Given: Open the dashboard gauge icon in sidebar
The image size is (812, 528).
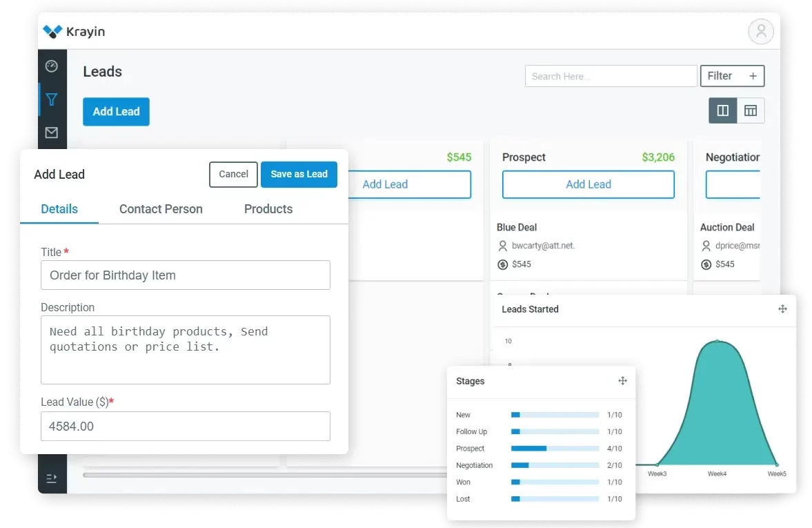Looking at the screenshot, I should 52,66.
